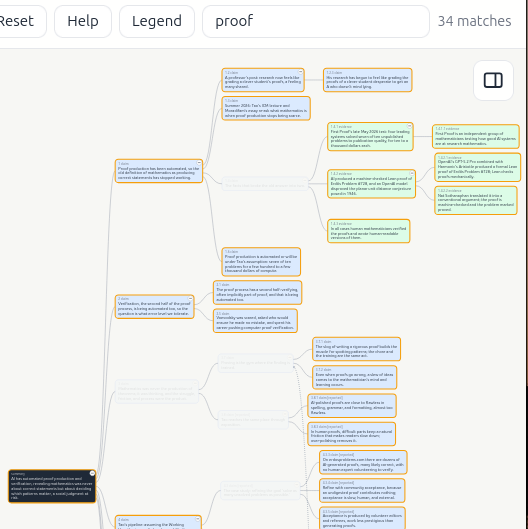
Task: Select faded node 'The case study: refining the goal'
Action: 260,491
